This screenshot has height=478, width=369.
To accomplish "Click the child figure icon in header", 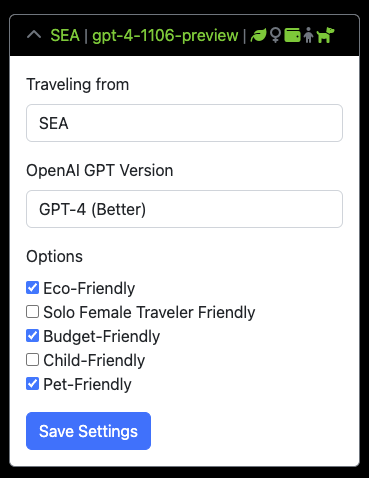I will [x=309, y=35].
